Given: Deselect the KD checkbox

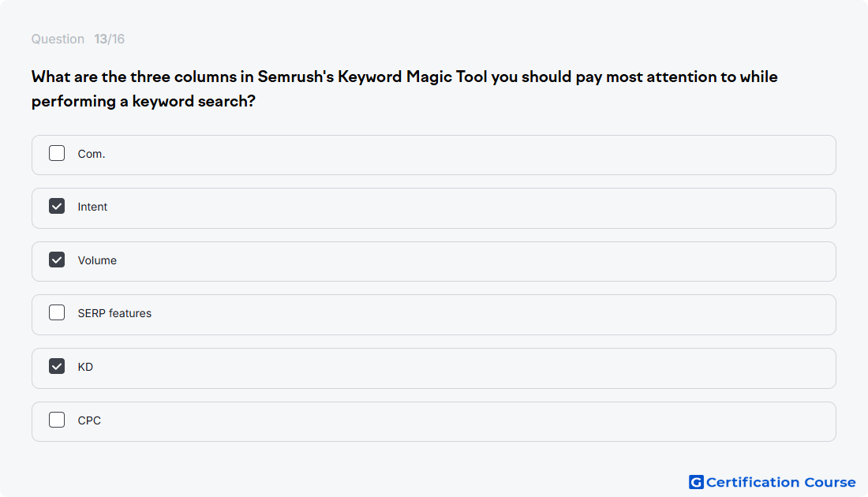Looking at the screenshot, I should click(57, 366).
